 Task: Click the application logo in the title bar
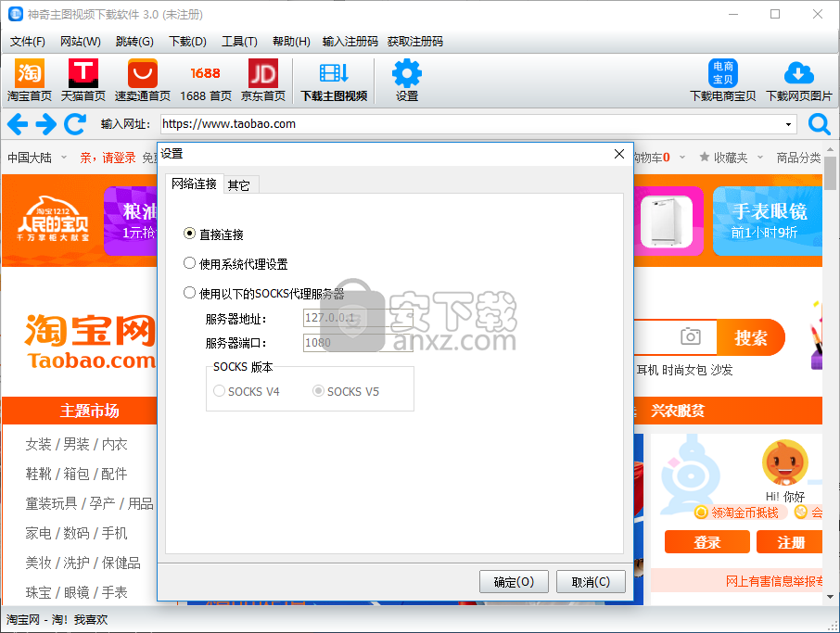click(16, 14)
